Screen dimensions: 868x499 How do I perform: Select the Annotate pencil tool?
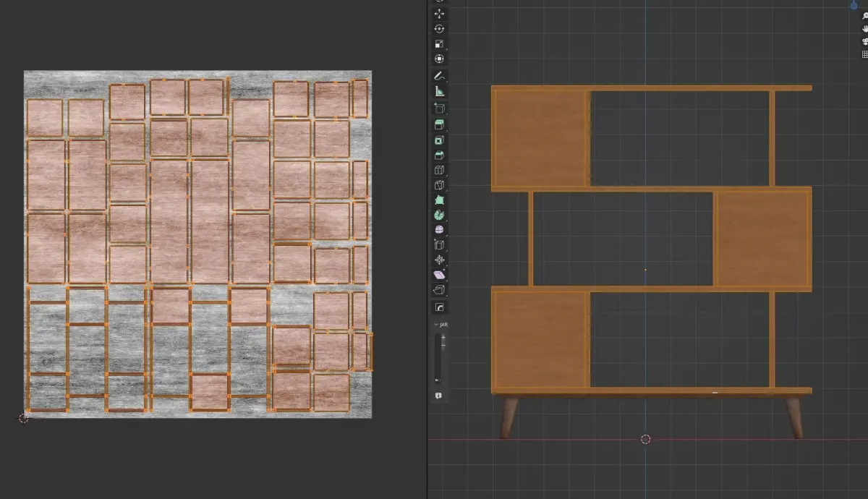point(439,76)
